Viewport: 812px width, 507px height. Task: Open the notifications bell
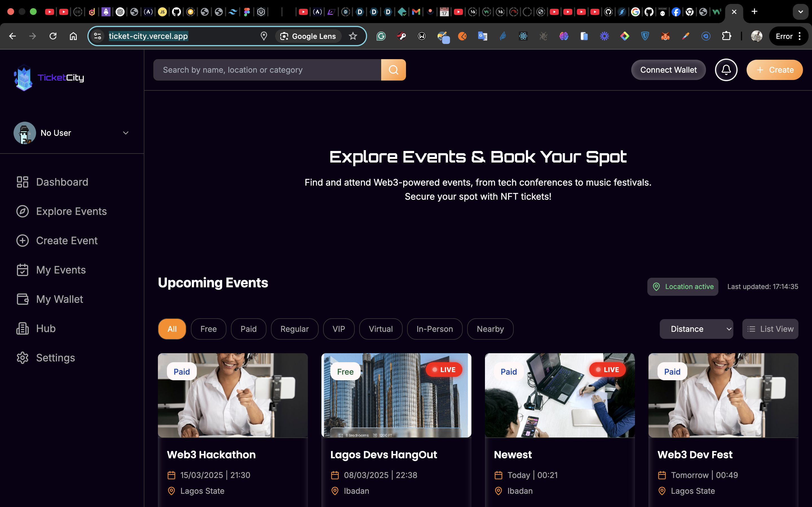[726, 70]
